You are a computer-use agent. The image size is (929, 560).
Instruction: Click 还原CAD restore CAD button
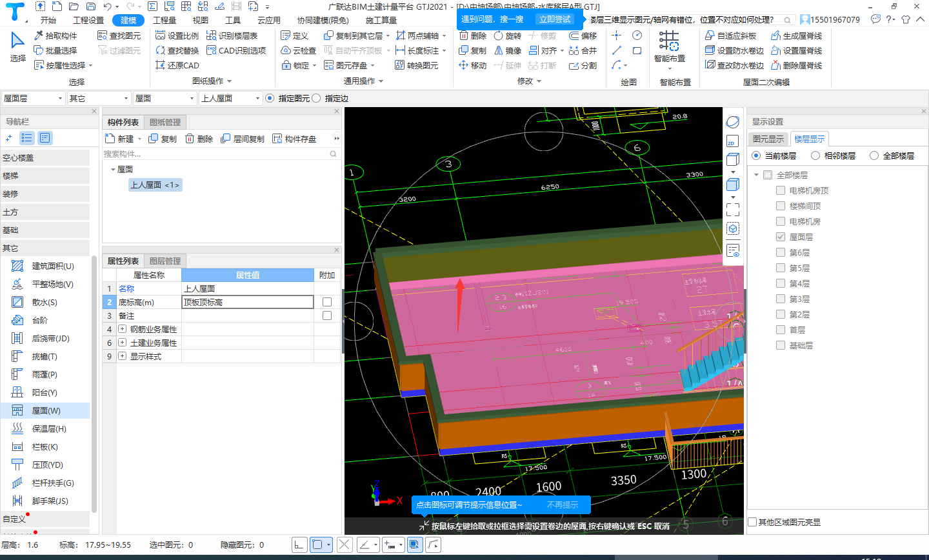[177, 65]
